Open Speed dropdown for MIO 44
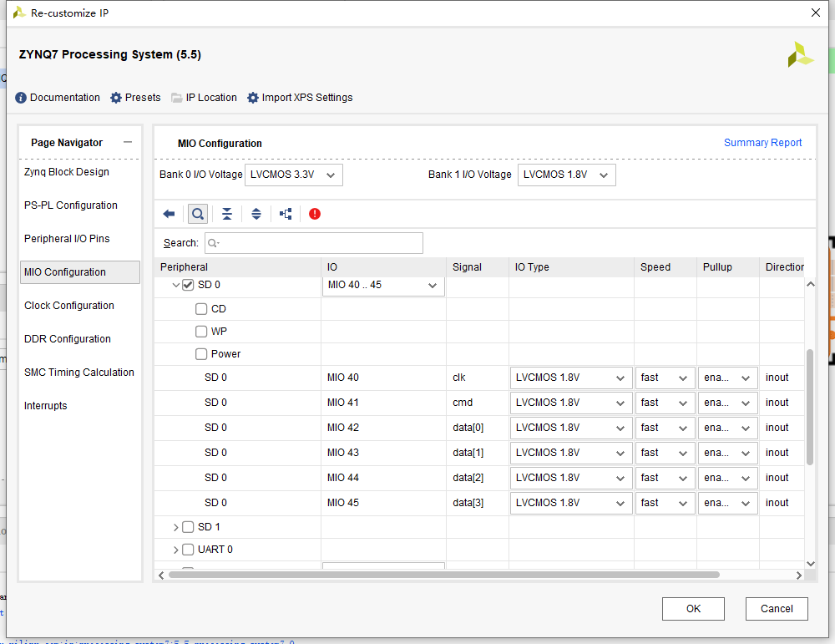This screenshot has width=835, height=644. [665, 478]
